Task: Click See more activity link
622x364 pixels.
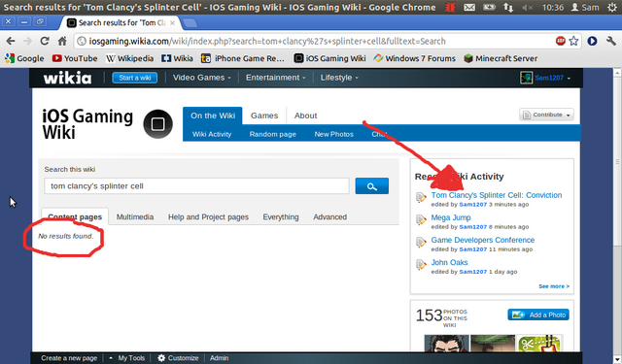Action: (x=554, y=286)
